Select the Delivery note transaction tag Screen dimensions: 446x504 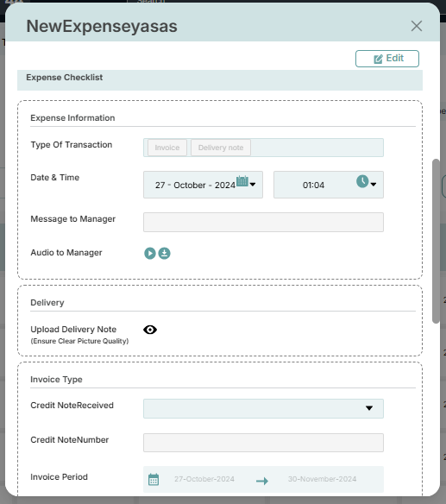coord(221,148)
